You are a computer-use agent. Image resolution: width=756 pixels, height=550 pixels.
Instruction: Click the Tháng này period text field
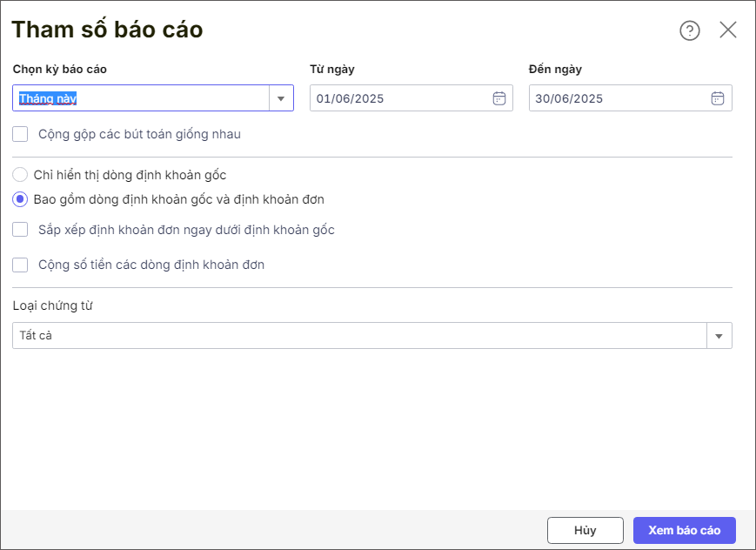(139, 98)
